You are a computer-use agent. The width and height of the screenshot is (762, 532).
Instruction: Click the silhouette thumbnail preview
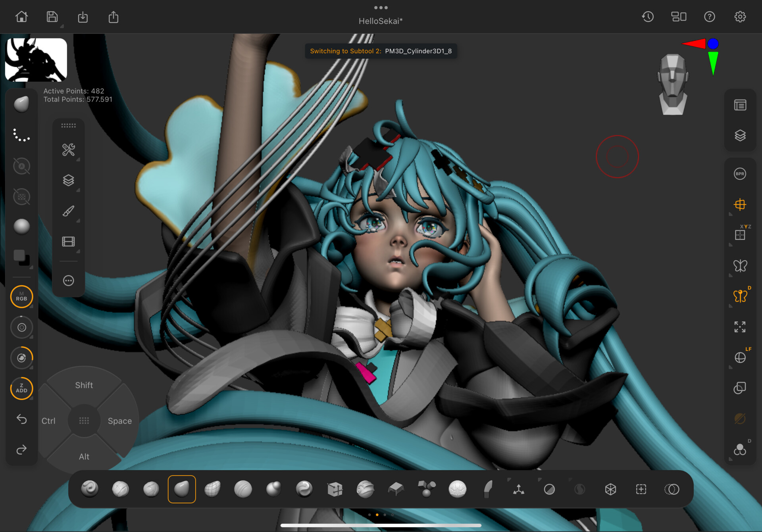36,60
